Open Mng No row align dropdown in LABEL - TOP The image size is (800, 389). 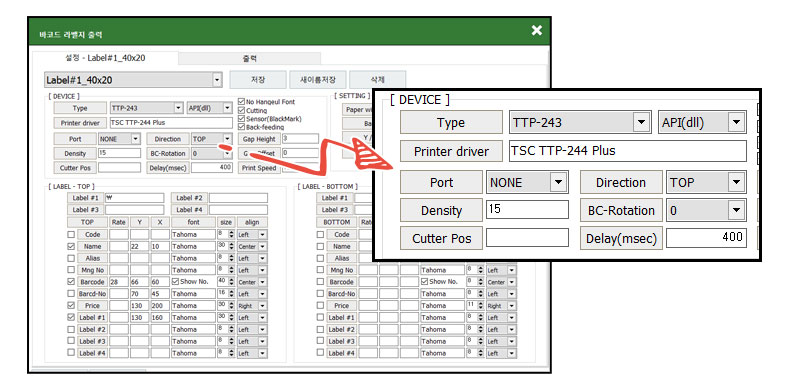(262, 270)
